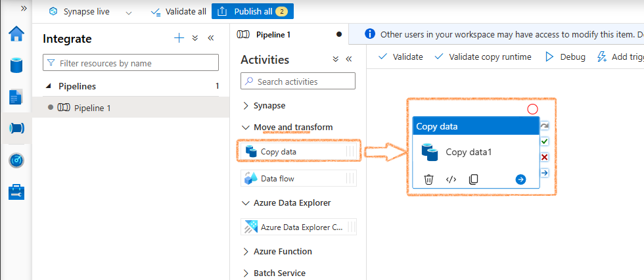This screenshot has height=280, width=644.
Task: Clone the Copy data1 activity
Action: 473,179
